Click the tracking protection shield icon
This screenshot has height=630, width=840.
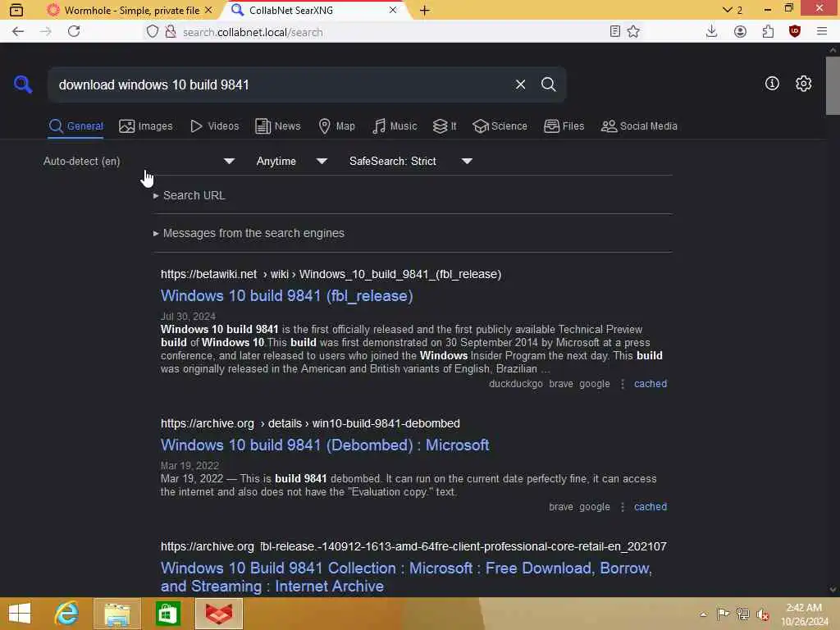[152, 32]
